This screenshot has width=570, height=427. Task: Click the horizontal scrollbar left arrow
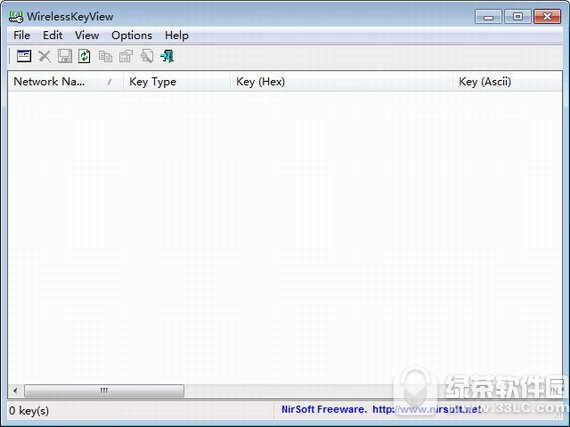16,391
